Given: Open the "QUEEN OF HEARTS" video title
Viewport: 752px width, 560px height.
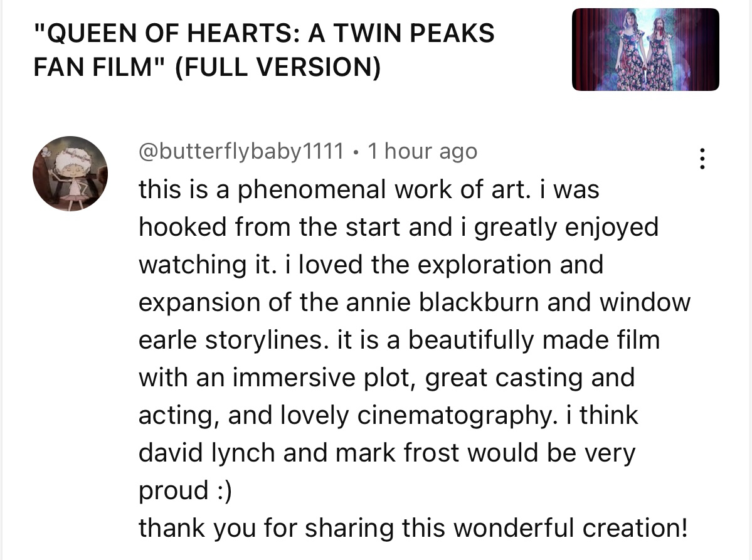Looking at the screenshot, I should click(x=263, y=33).
